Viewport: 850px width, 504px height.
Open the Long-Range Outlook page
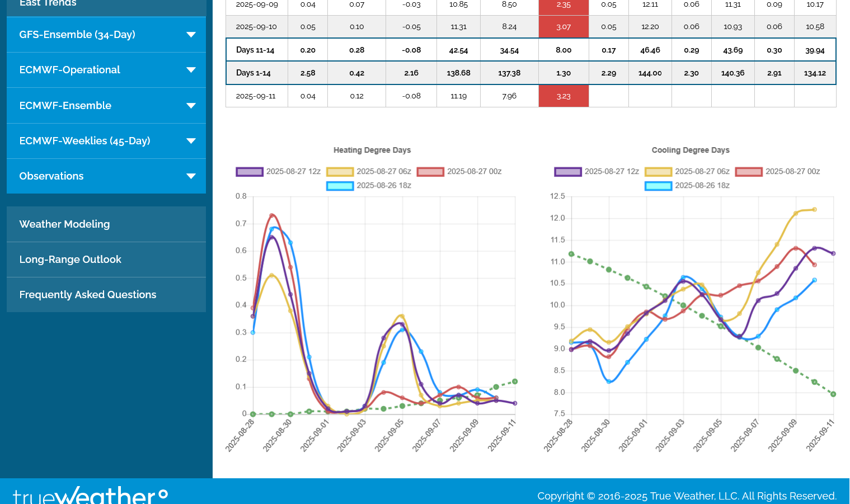click(70, 260)
